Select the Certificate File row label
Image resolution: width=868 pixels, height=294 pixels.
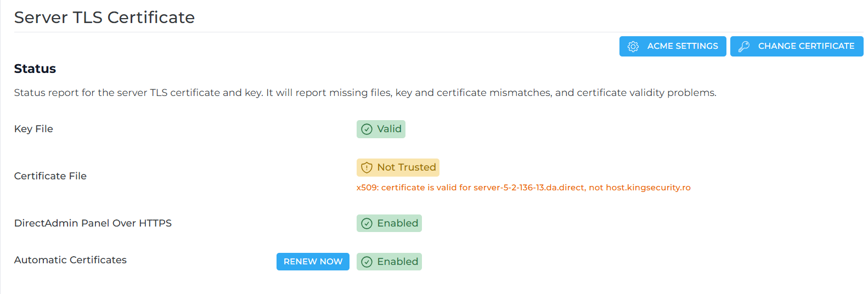click(50, 176)
